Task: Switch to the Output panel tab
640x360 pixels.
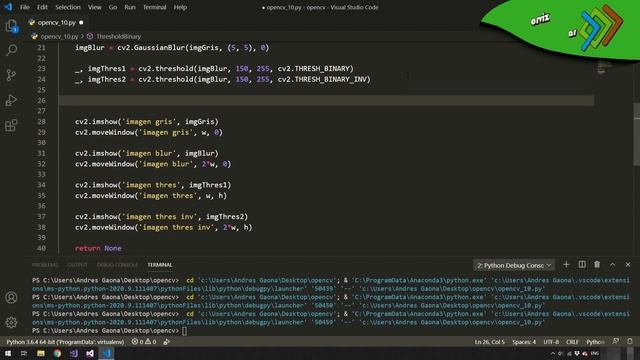Action: [77, 265]
